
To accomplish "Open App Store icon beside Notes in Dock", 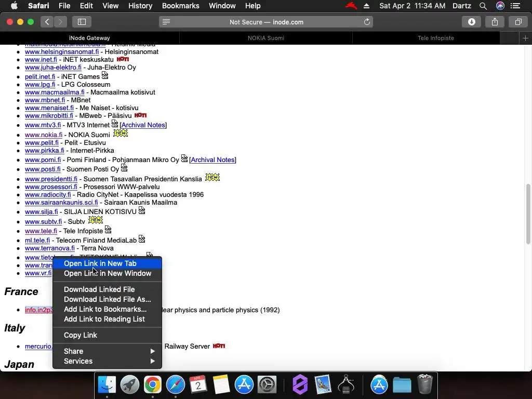I will (x=244, y=385).
